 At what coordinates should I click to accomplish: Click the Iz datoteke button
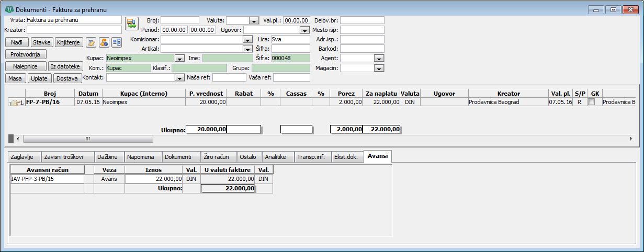coord(65,66)
